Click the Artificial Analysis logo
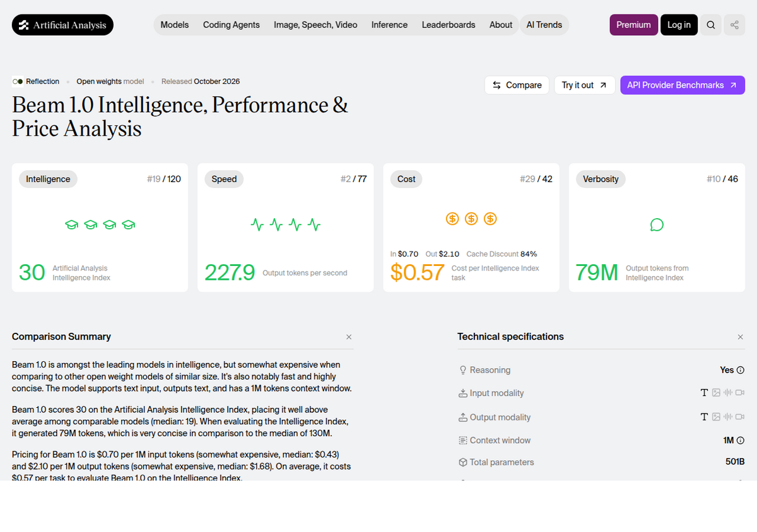Image resolution: width=757 pixels, height=532 pixels. tap(62, 25)
